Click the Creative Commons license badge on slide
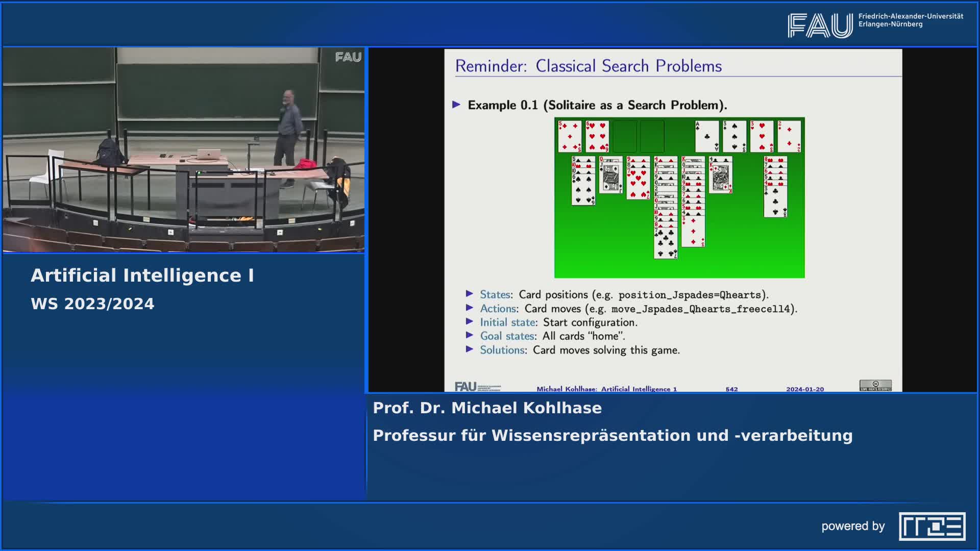 [875, 385]
